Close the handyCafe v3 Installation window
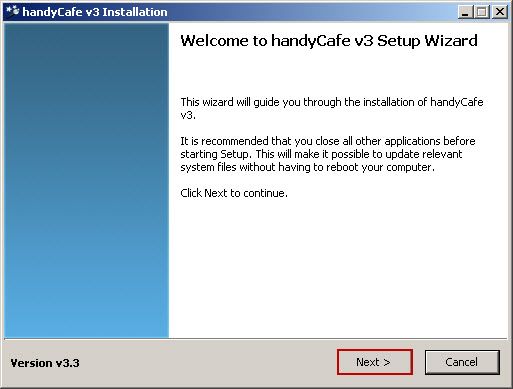Image resolution: width=513 pixels, height=389 pixels. (500, 12)
